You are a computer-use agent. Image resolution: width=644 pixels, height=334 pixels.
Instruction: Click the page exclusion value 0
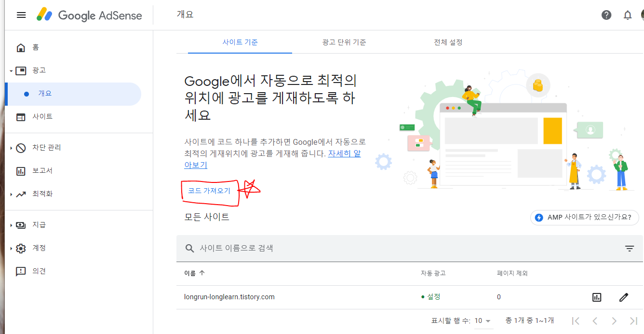pyautogui.click(x=499, y=297)
